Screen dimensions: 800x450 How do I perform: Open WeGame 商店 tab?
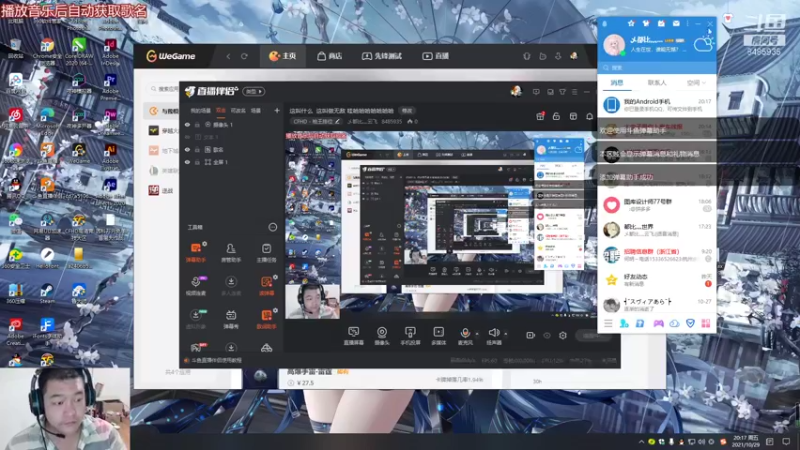[x=329, y=56]
